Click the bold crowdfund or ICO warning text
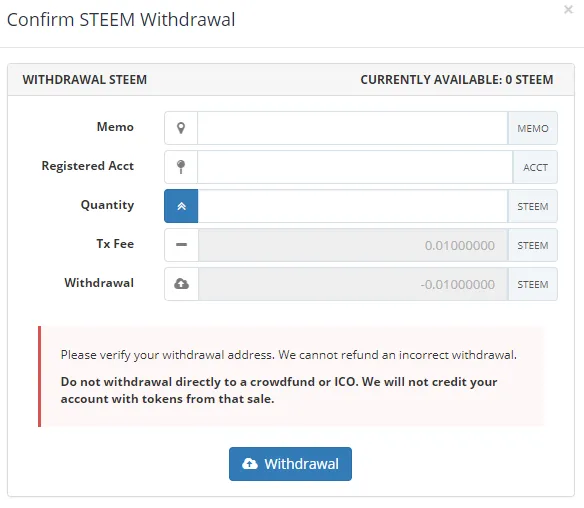 [279, 390]
